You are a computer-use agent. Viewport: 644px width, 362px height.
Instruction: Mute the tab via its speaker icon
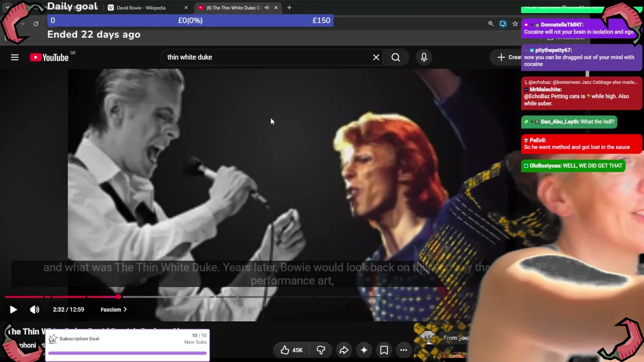click(x=267, y=8)
